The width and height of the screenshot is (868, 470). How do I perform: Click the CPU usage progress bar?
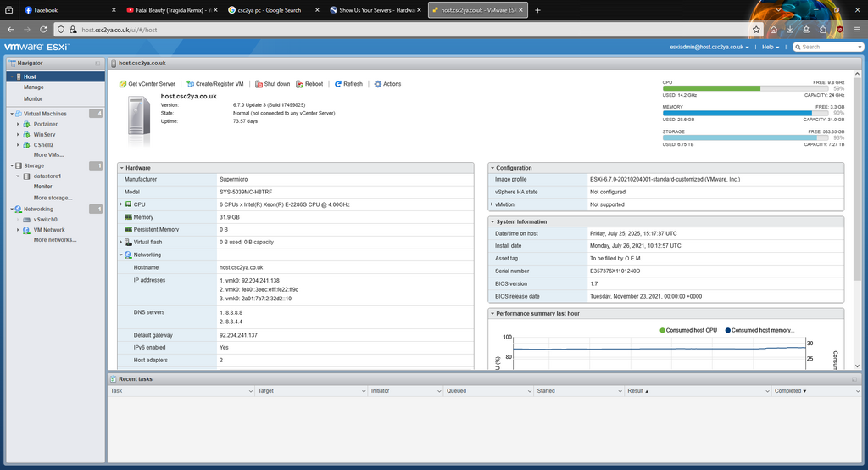pyautogui.click(x=745, y=89)
